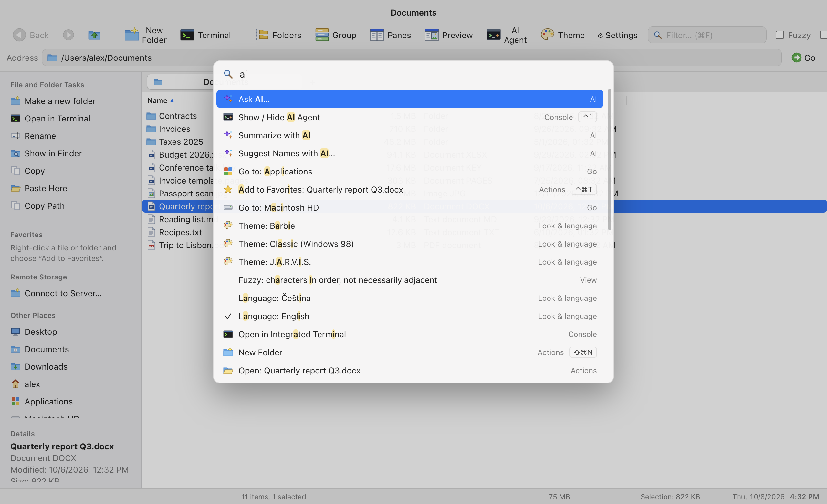Open Downloads in Other Places

click(x=39, y=366)
